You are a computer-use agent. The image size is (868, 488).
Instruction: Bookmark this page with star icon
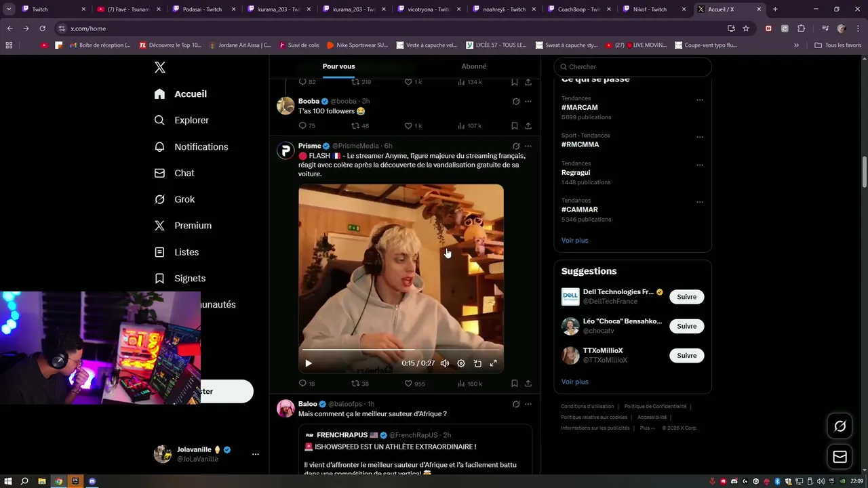[746, 28]
